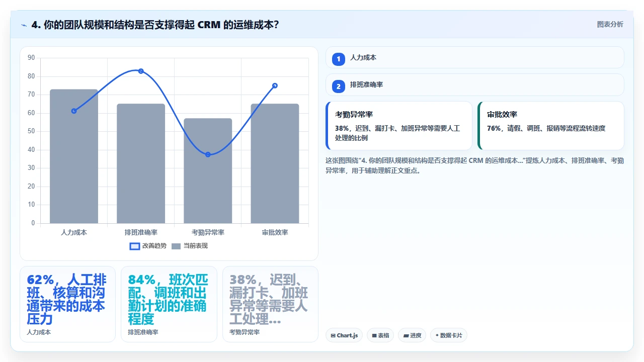The height and width of the screenshot is (362, 644).
Task: Click the blue number 2 badge
Action: pos(339,86)
